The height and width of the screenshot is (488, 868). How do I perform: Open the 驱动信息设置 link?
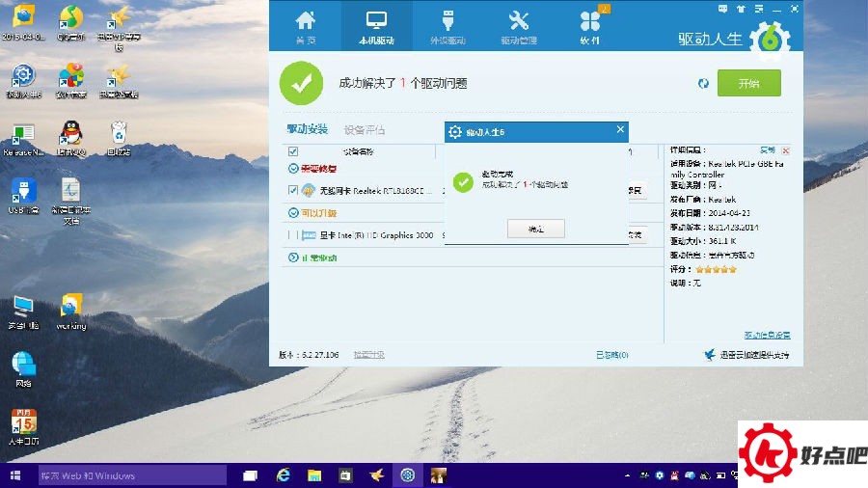click(x=768, y=336)
